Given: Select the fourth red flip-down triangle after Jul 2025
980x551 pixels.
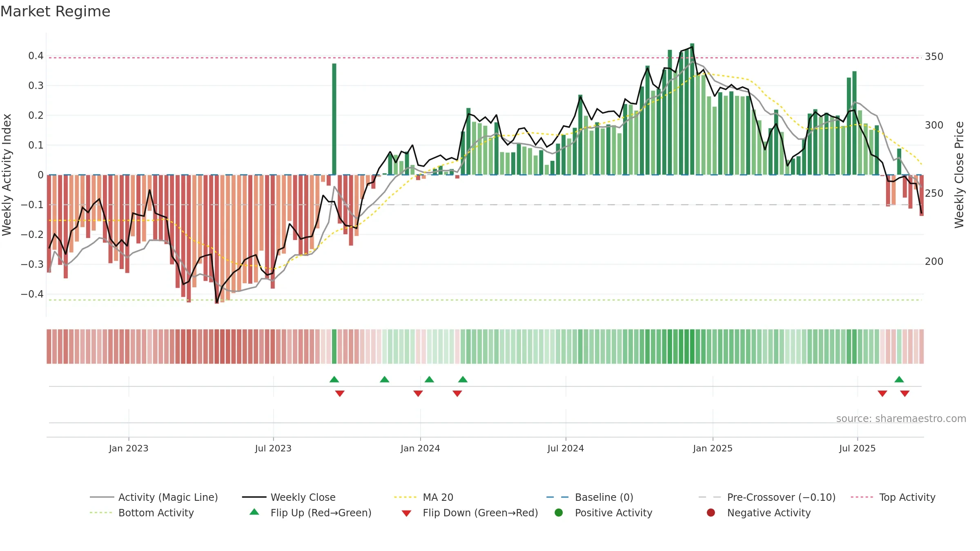Looking at the screenshot, I should 882,393.
